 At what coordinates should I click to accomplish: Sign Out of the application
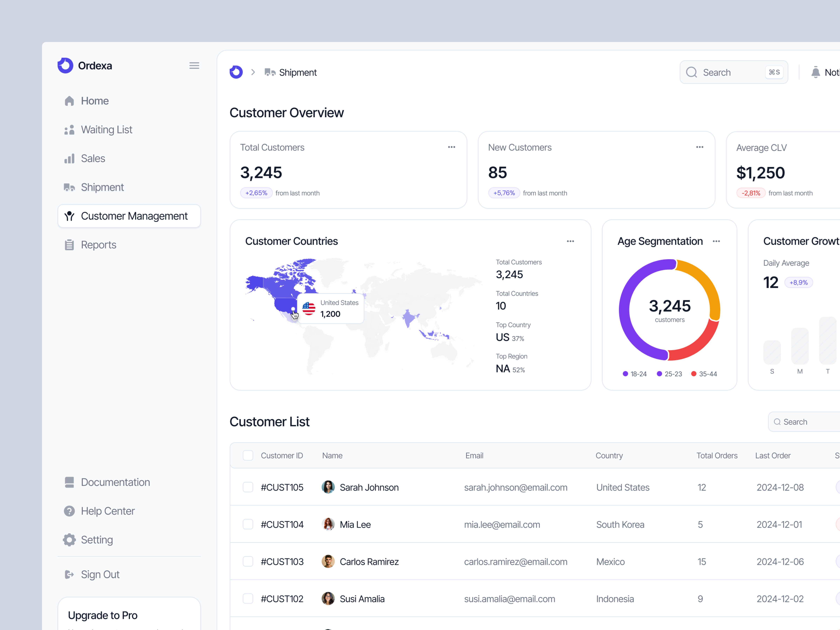pyautogui.click(x=100, y=574)
